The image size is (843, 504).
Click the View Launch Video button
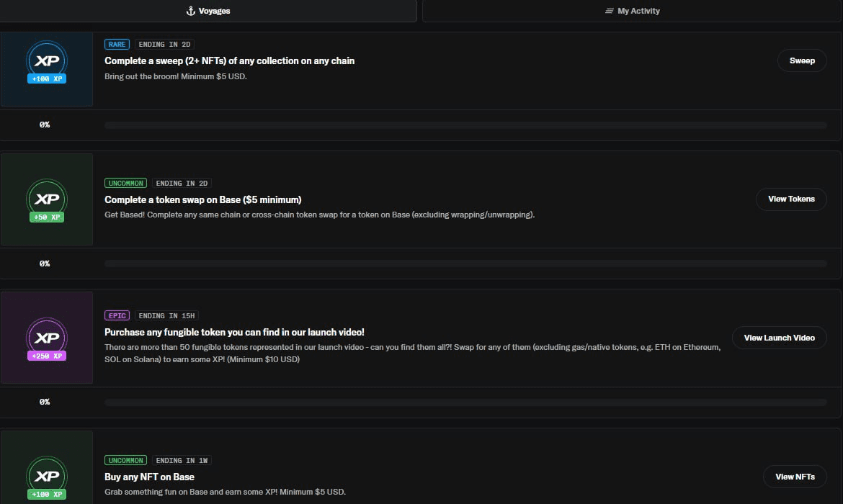(x=779, y=338)
